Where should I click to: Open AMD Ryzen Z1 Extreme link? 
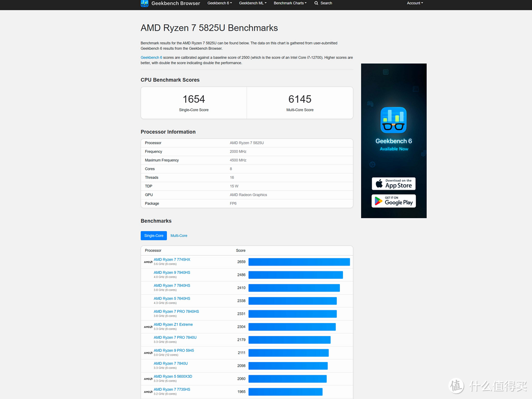click(173, 324)
